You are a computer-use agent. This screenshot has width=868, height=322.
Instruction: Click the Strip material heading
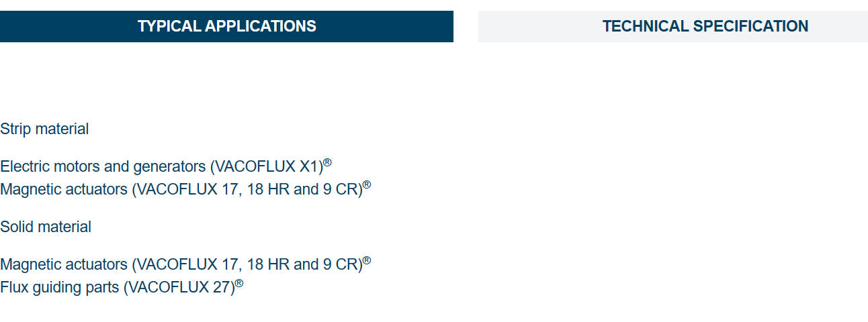[44, 129]
